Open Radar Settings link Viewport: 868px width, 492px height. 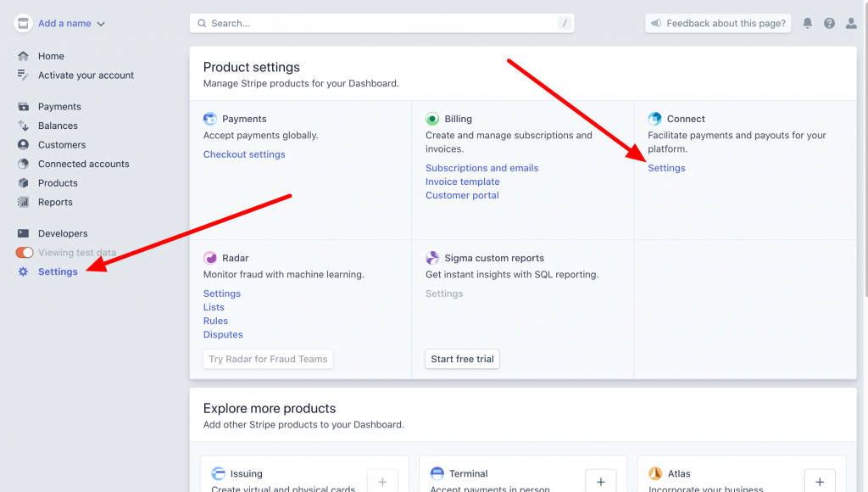pos(222,294)
